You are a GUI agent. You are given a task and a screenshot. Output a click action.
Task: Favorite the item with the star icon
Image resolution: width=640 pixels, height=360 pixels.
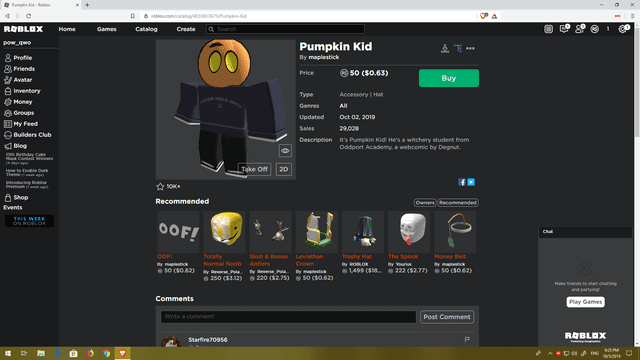(x=160, y=187)
